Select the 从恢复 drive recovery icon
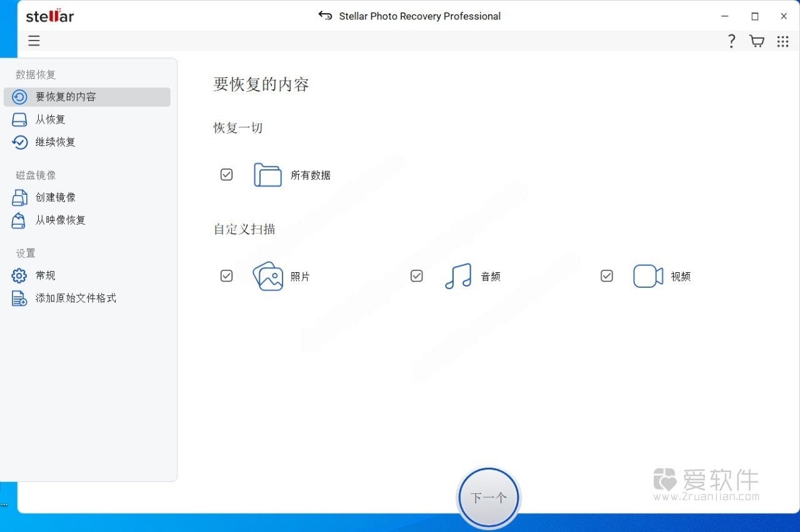Image resolution: width=800 pixels, height=532 pixels. click(x=18, y=119)
